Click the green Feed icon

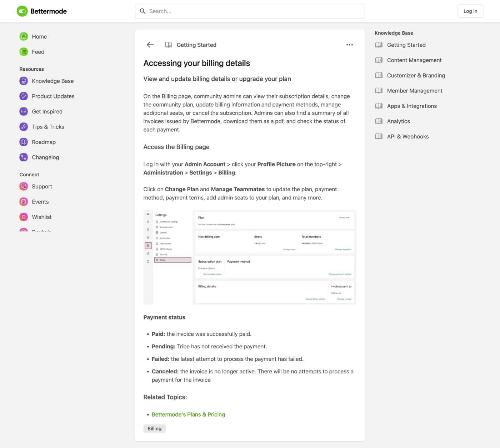[24, 52]
